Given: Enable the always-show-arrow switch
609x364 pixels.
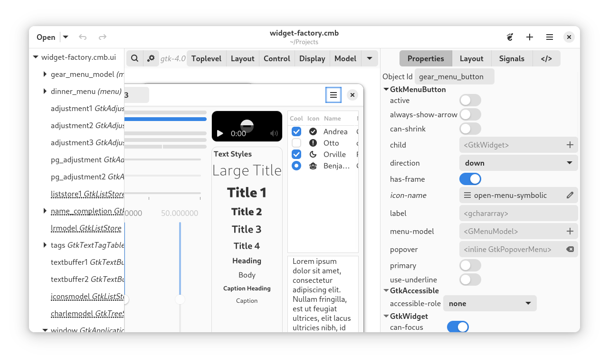Looking at the screenshot, I should coord(470,114).
